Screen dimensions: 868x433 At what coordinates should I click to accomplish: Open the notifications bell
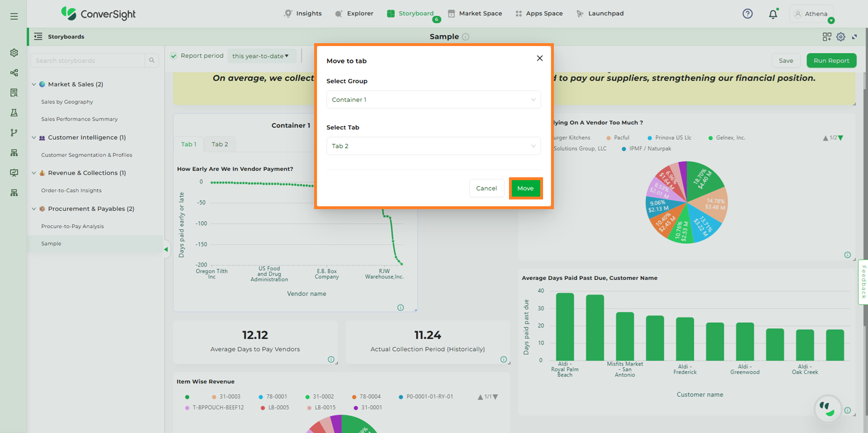pos(773,14)
